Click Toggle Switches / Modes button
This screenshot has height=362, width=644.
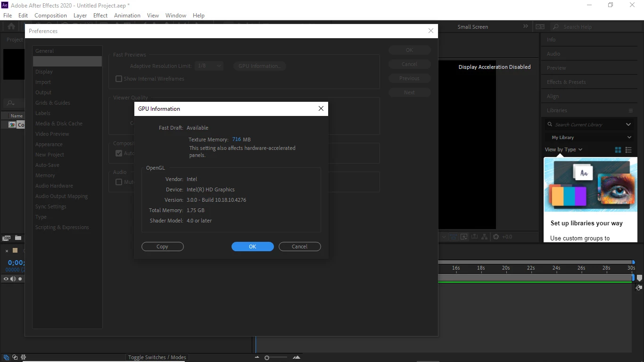[x=157, y=357]
